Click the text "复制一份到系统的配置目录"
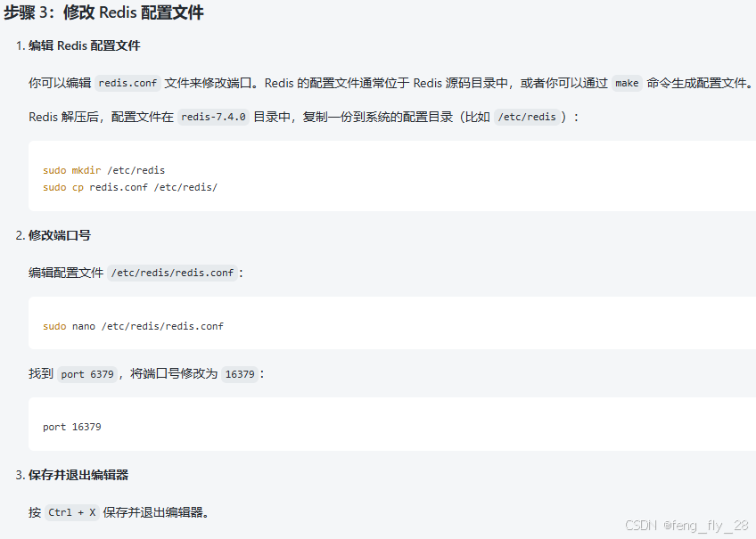Image resolution: width=756 pixels, height=539 pixels. [x=378, y=117]
